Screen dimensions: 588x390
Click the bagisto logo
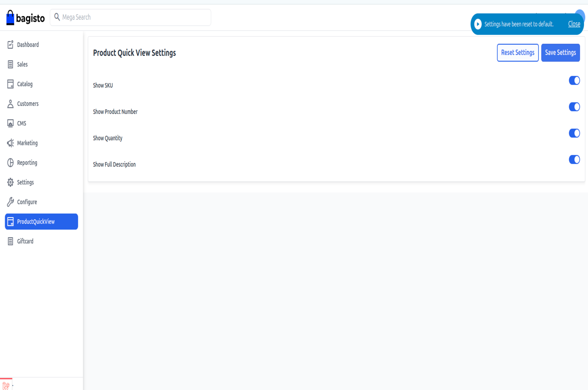point(26,18)
